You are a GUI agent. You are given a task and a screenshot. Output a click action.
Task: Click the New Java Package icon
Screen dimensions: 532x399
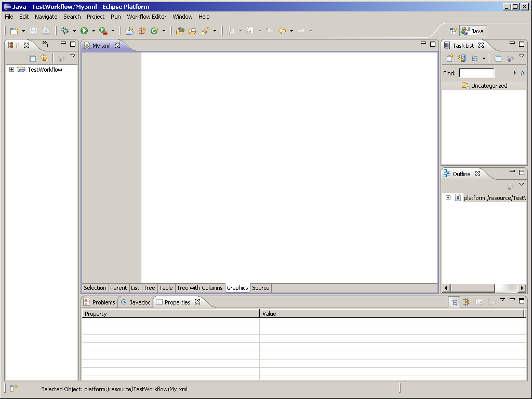point(142,31)
